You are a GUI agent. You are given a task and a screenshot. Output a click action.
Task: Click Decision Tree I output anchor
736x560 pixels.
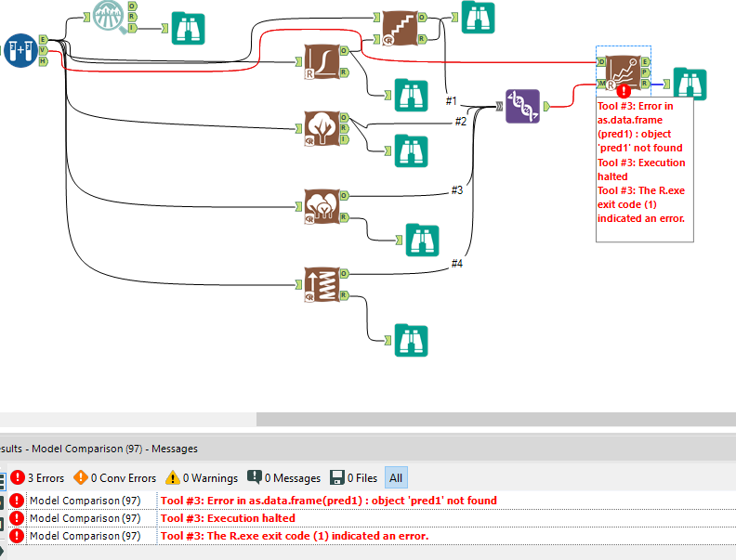click(x=344, y=139)
